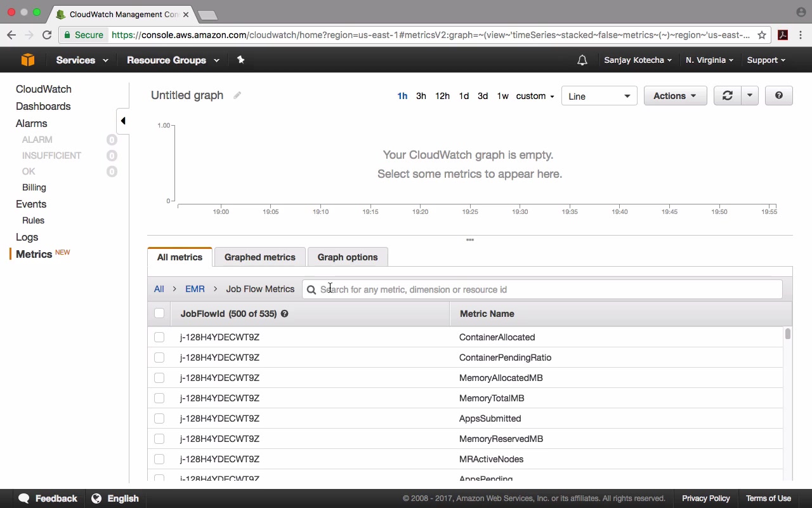Open the Support dropdown

pyautogui.click(x=766, y=60)
